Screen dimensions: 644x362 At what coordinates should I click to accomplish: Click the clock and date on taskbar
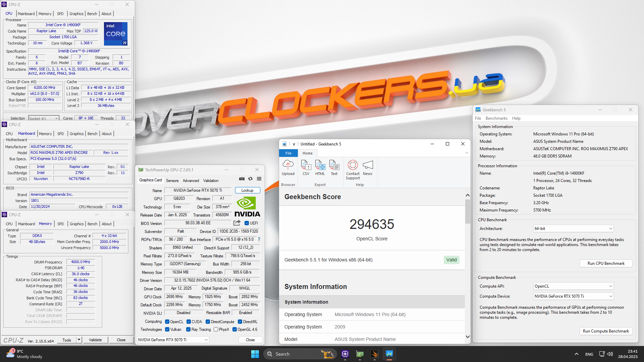point(628,354)
